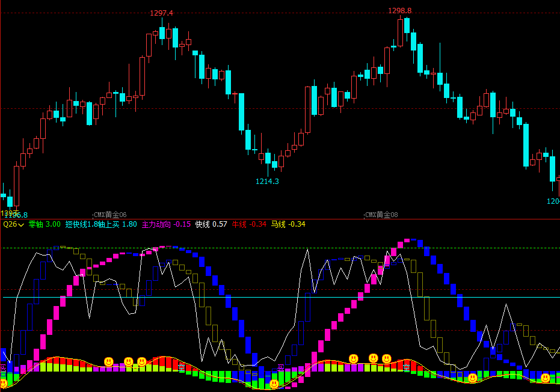The height and width of the screenshot is (392, 560).
Task: Click the smiley icon below the 1214.3 low
Action: coord(274,384)
